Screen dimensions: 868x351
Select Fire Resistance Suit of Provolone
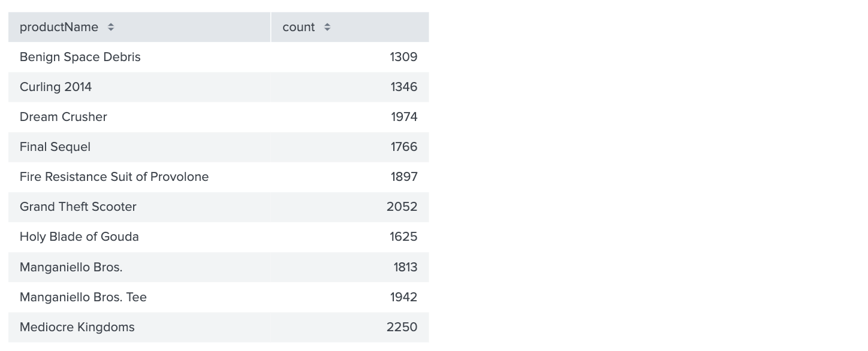tap(114, 177)
